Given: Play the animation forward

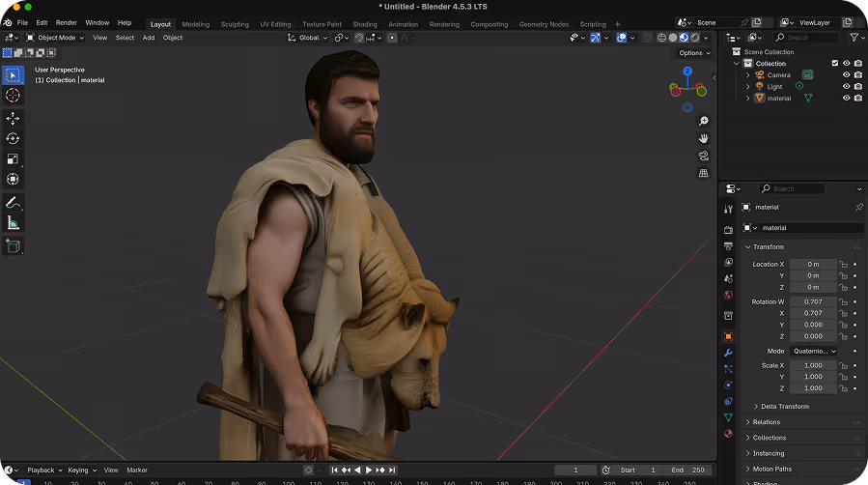Looking at the screenshot, I should 369,471.
